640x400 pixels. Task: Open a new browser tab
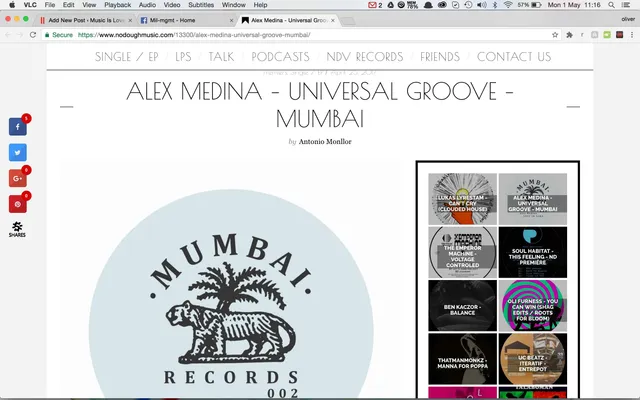(x=348, y=21)
